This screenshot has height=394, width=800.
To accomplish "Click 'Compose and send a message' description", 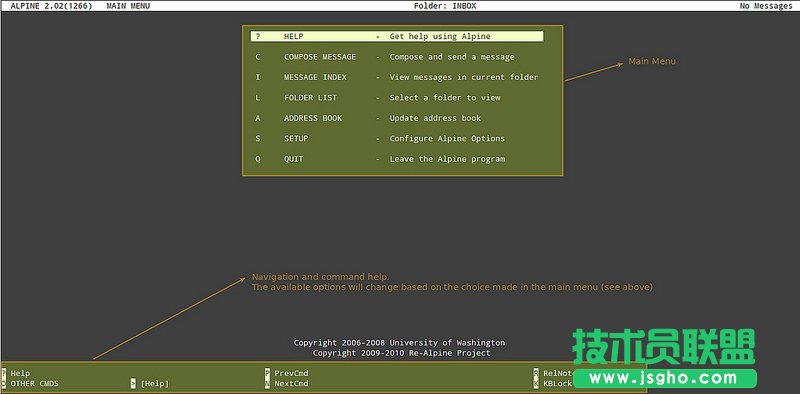I will tap(452, 57).
